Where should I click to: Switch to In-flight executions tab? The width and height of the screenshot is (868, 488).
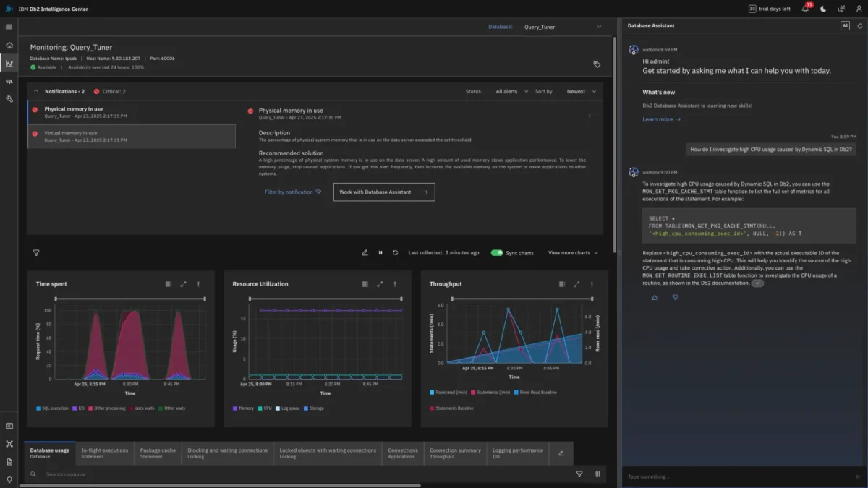105,453
